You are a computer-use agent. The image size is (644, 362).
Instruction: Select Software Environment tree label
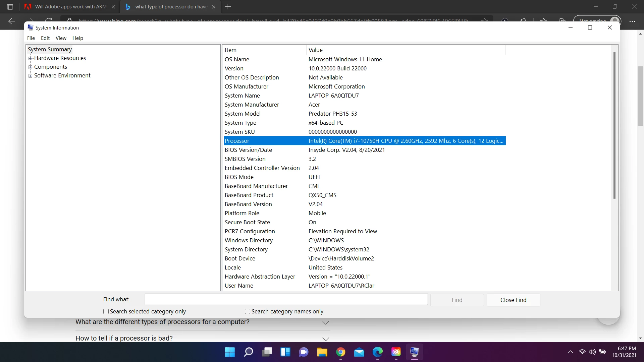[62, 75]
